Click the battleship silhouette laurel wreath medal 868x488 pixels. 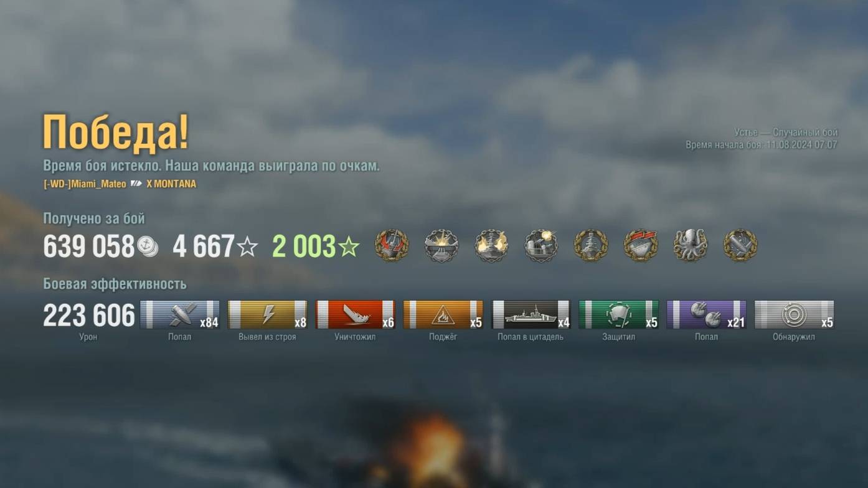[x=591, y=245]
